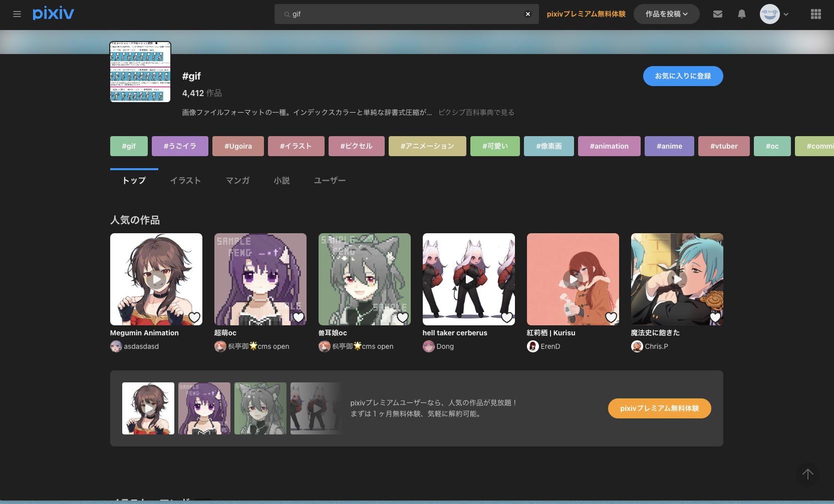Focus the gif search input

(x=406, y=14)
